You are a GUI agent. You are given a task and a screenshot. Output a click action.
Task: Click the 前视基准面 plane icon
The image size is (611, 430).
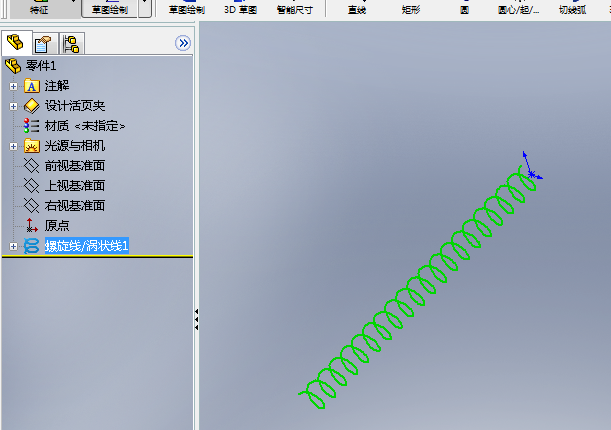[x=32, y=166]
